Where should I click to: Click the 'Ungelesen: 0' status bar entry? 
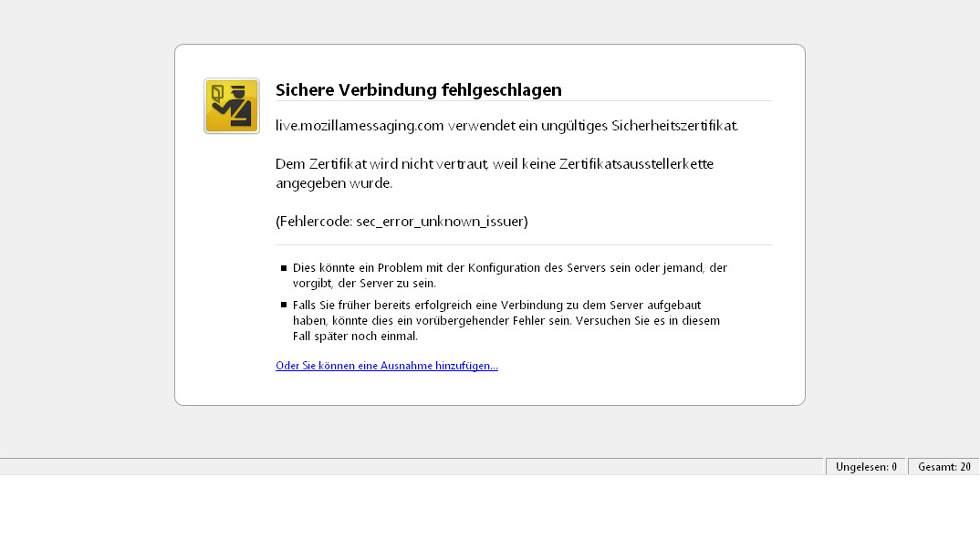(x=866, y=467)
